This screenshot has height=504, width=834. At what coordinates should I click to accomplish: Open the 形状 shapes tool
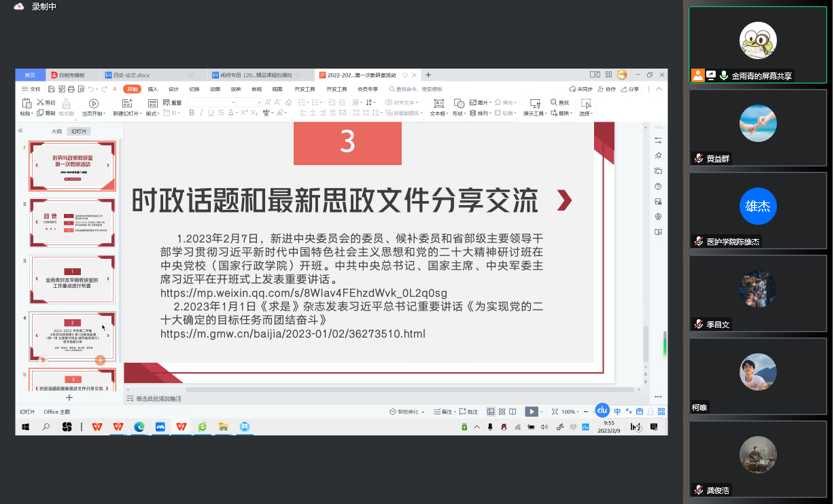click(459, 103)
